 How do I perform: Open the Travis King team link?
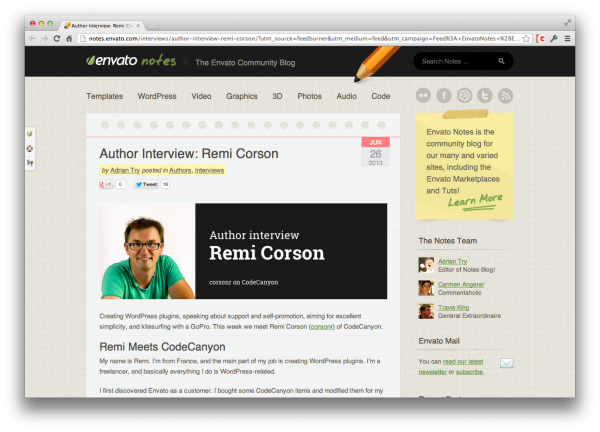[x=453, y=307]
